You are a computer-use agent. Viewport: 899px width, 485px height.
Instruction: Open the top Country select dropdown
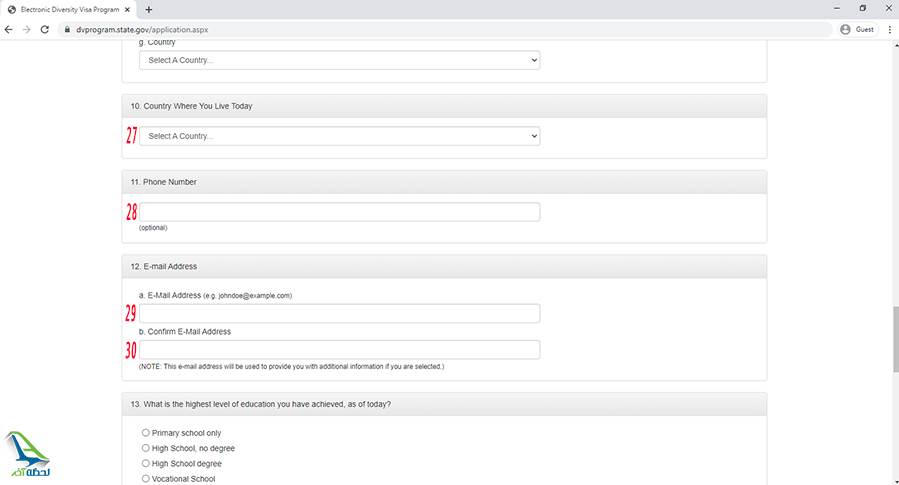click(339, 60)
